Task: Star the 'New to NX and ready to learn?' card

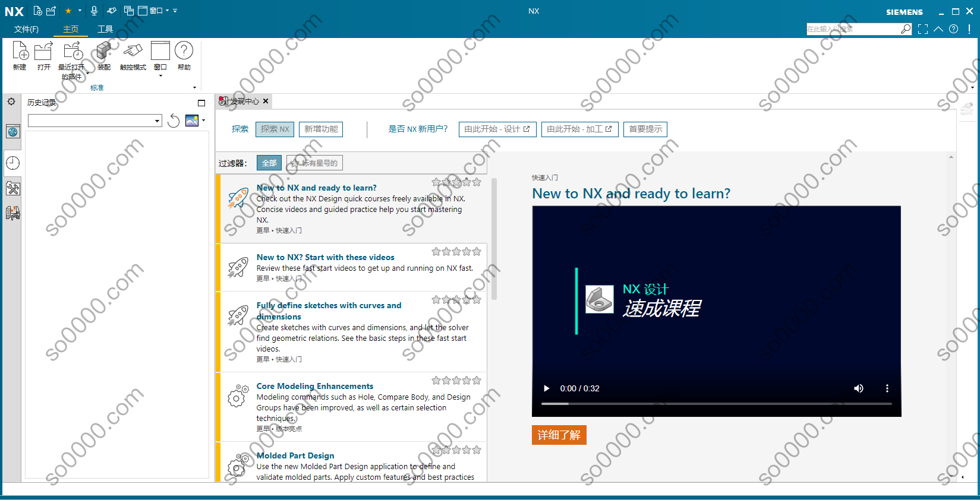Action: point(456,182)
